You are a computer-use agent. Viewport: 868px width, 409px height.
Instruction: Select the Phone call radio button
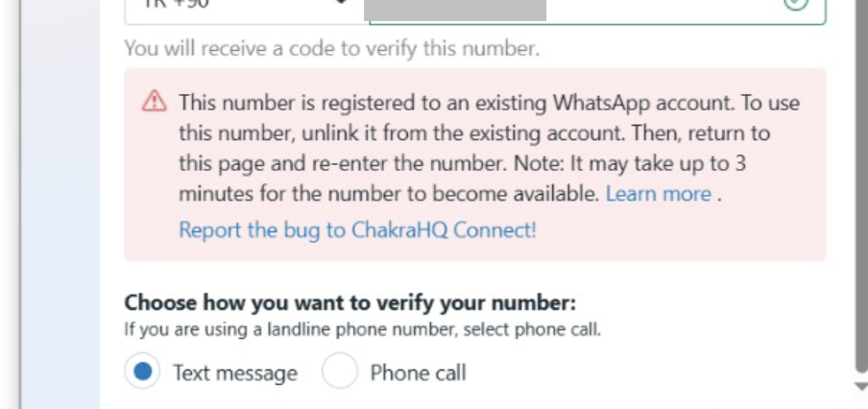click(340, 372)
